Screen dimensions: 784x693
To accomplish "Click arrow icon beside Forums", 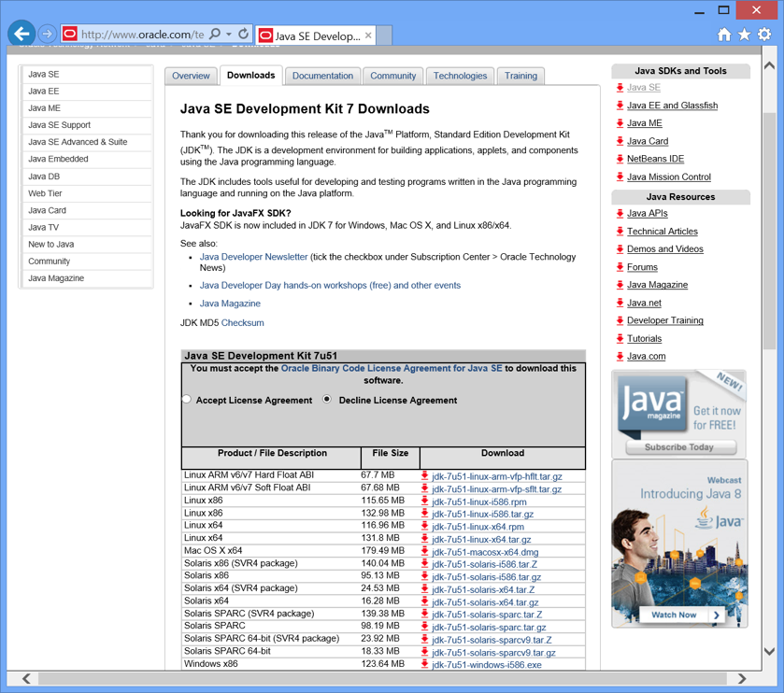I will click(x=620, y=267).
